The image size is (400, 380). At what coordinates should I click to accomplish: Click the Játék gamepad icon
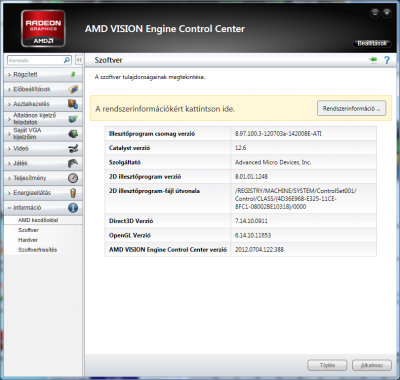73,163
